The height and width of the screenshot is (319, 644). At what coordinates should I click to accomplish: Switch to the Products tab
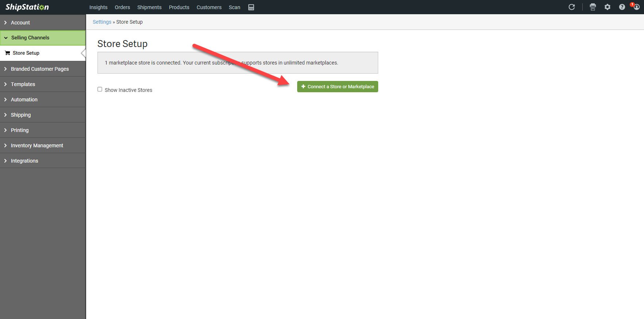point(179,7)
